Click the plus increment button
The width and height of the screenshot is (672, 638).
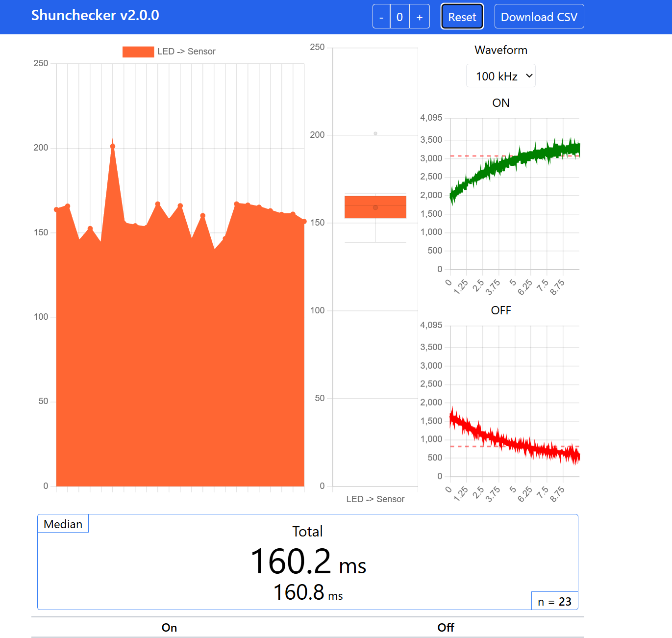[x=420, y=17]
